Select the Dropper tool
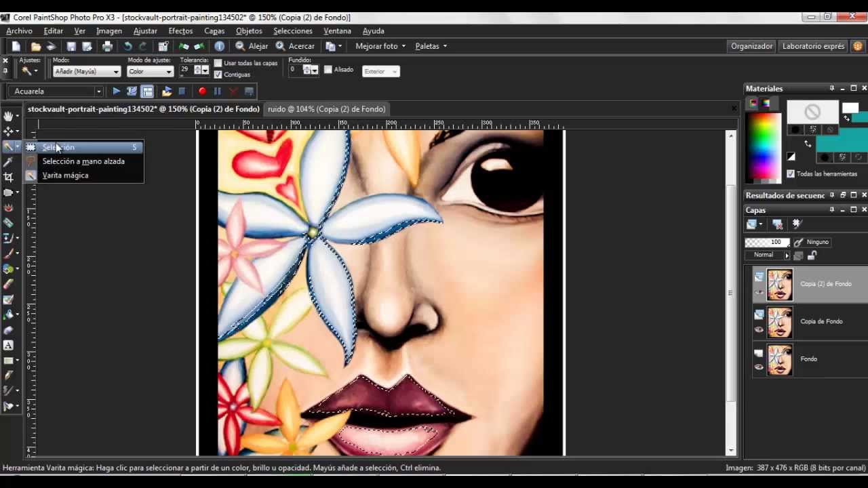 tap(8, 161)
